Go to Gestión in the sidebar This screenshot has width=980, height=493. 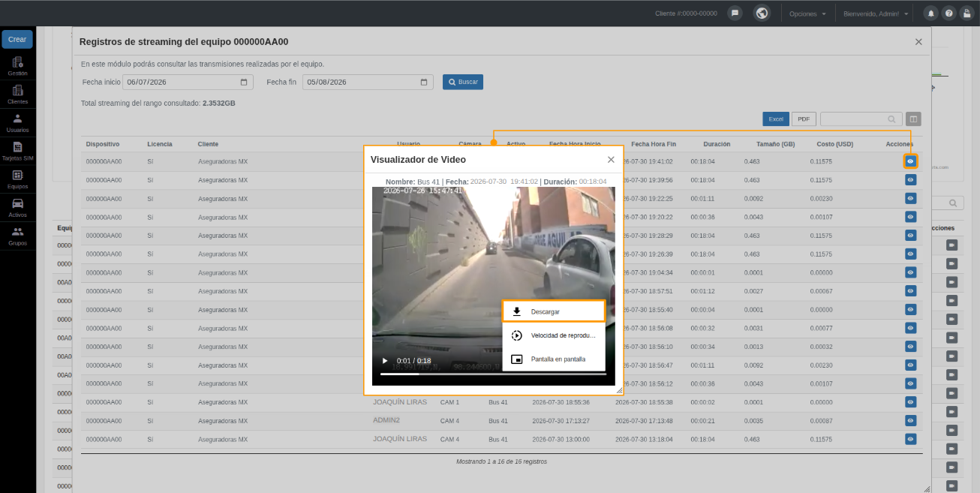[x=17, y=67]
